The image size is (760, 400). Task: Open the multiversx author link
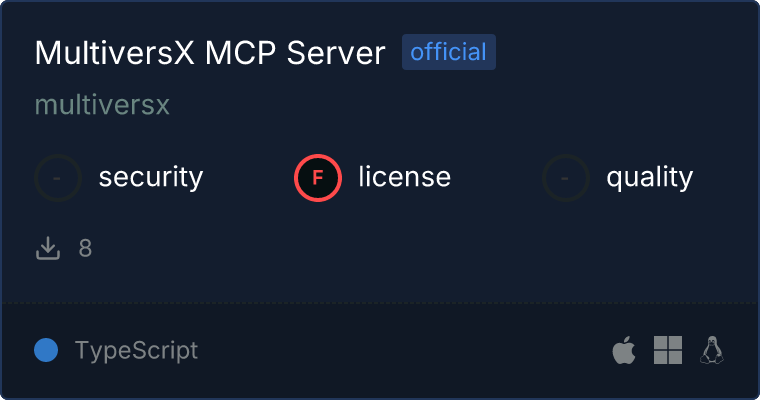coord(102,105)
